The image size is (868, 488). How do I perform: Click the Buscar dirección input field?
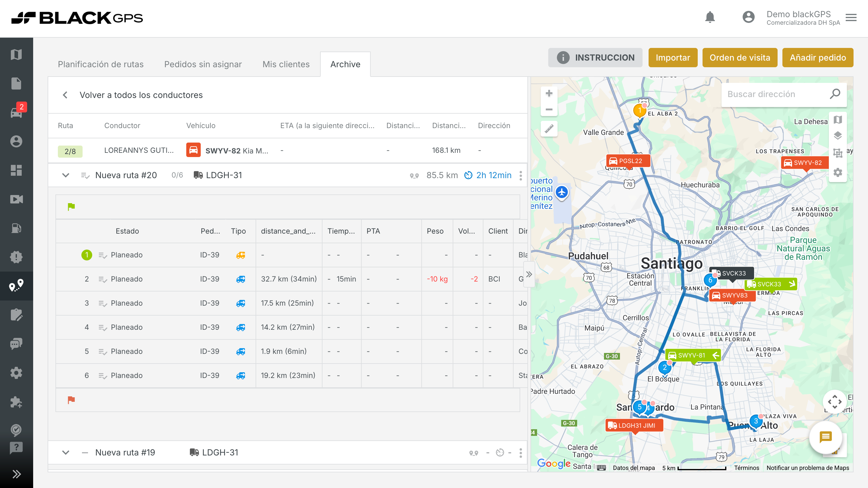tap(775, 94)
